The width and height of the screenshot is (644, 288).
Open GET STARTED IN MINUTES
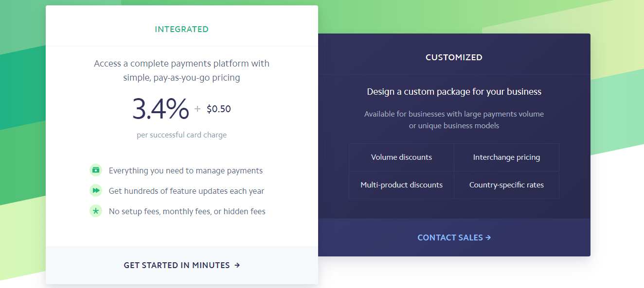(177, 265)
